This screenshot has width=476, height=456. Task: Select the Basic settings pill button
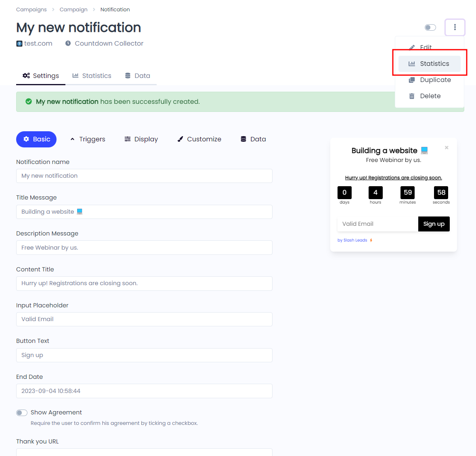36,139
